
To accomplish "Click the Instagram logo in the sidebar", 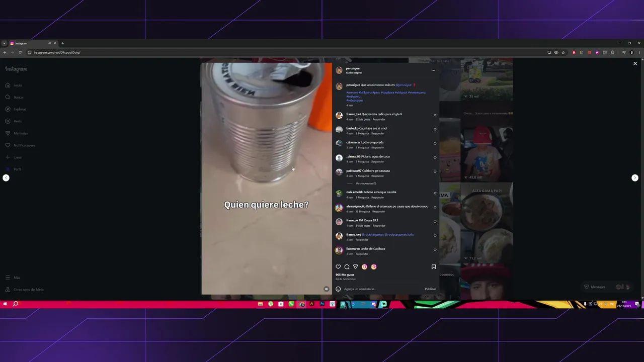I will click(16, 69).
